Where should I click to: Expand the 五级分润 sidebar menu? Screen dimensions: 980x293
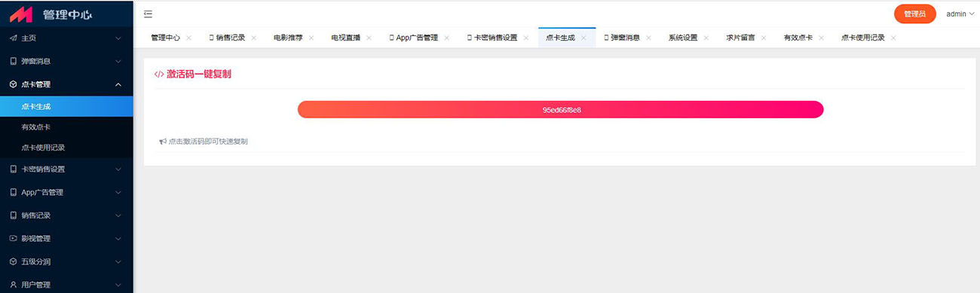point(118,261)
